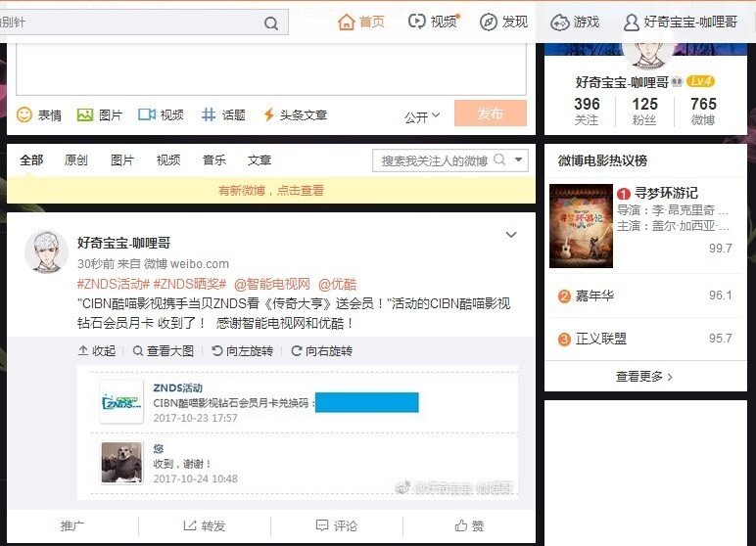Open the 微博 weibo.com source link
Image resolution: width=756 pixels, height=546 pixels.
pyautogui.click(x=186, y=263)
